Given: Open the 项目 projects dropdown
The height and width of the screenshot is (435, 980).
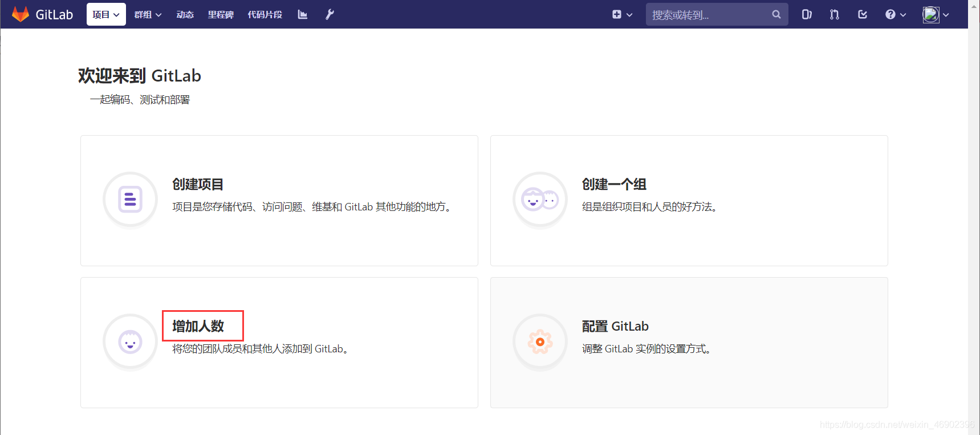Looking at the screenshot, I should coord(106,14).
